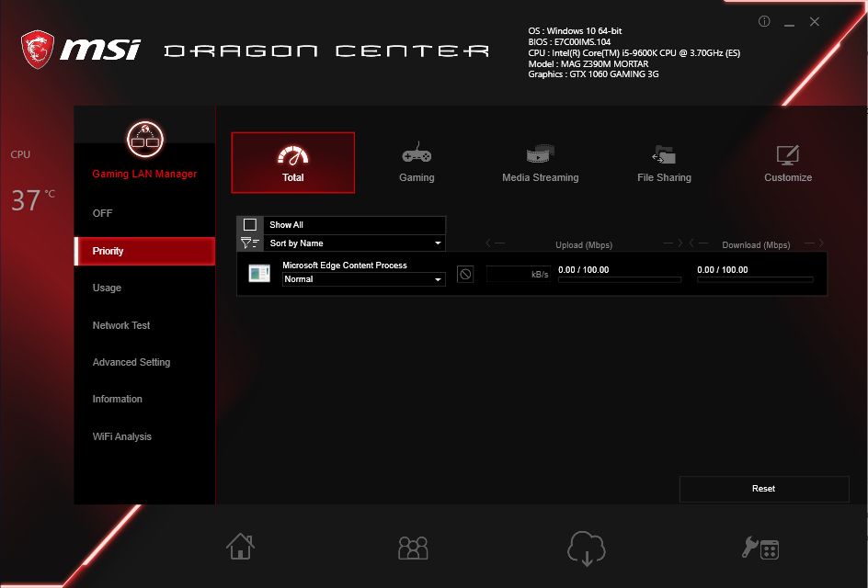Click the Upload bandwidth bar for Edge
868x588 pixels.
[619, 279]
